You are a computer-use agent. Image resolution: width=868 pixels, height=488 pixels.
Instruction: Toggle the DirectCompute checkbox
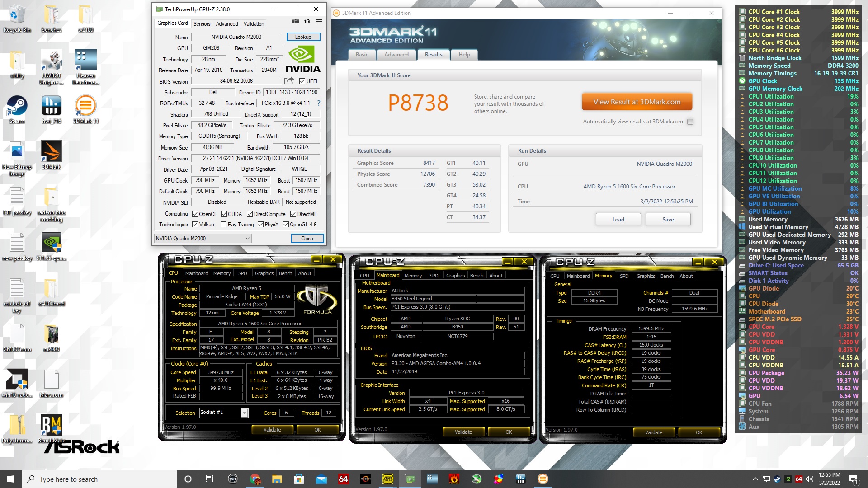250,214
